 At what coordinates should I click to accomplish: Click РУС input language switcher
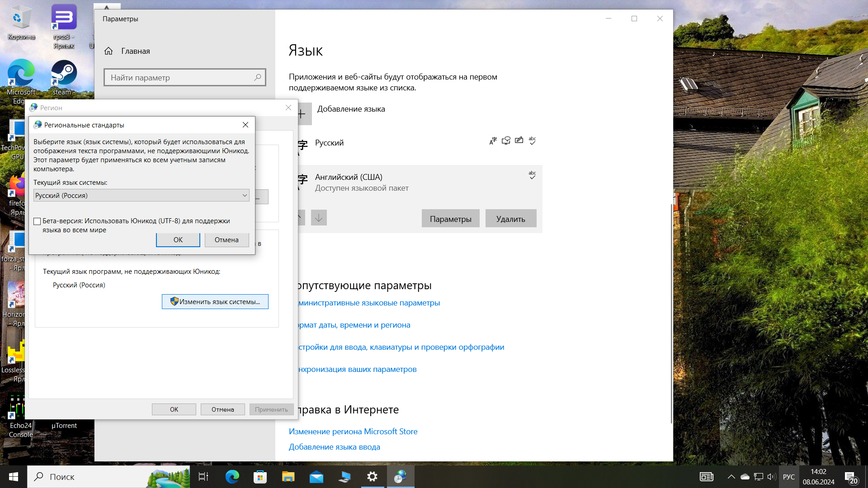[788, 477]
